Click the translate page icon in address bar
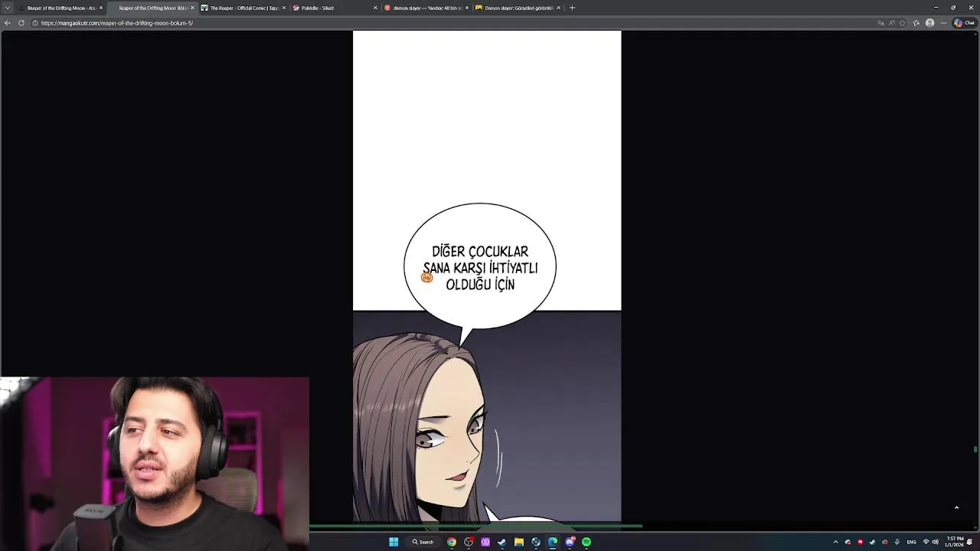Viewport: 980px width, 551px height. point(880,23)
